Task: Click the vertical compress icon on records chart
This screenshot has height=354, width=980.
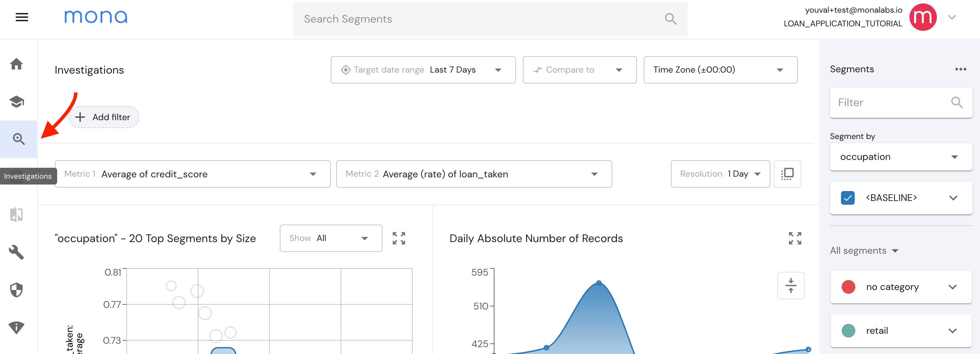Action: click(x=791, y=286)
